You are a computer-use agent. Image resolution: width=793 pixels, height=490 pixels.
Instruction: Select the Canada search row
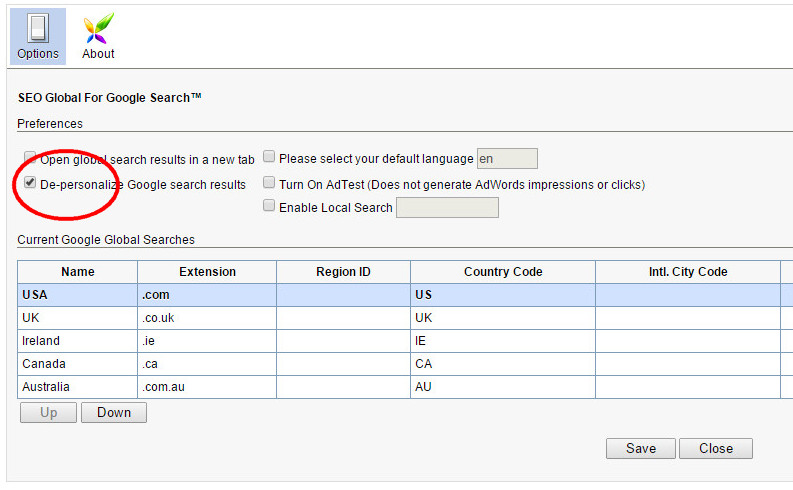[x=400, y=364]
